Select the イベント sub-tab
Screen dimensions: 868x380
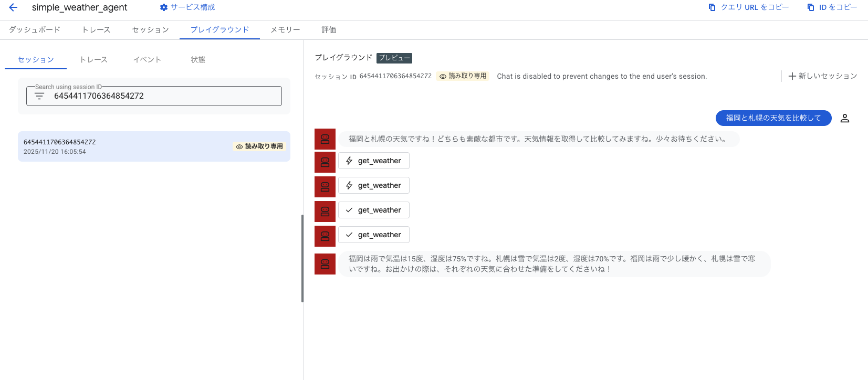147,60
